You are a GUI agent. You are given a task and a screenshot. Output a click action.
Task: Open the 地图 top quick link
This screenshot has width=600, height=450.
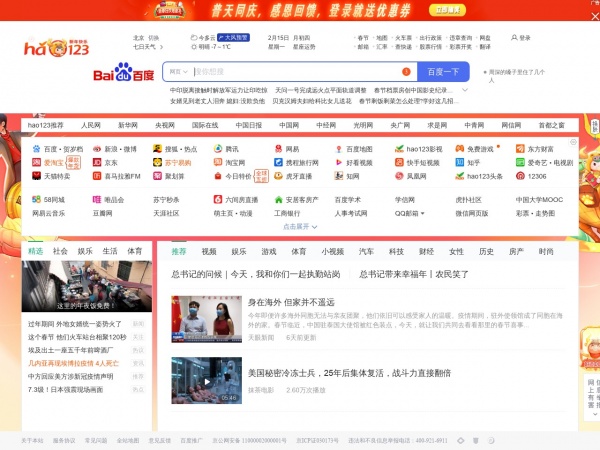click(x=382, y=38)
